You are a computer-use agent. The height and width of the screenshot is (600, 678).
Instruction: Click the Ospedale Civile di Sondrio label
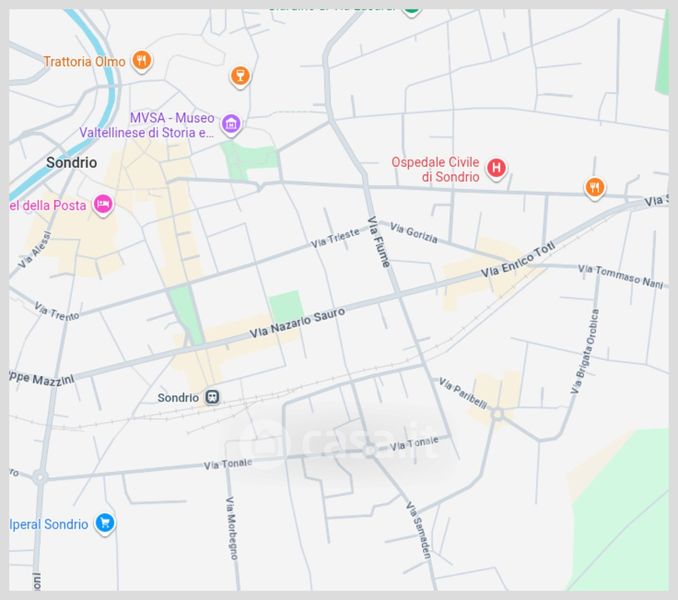(435, 170)
